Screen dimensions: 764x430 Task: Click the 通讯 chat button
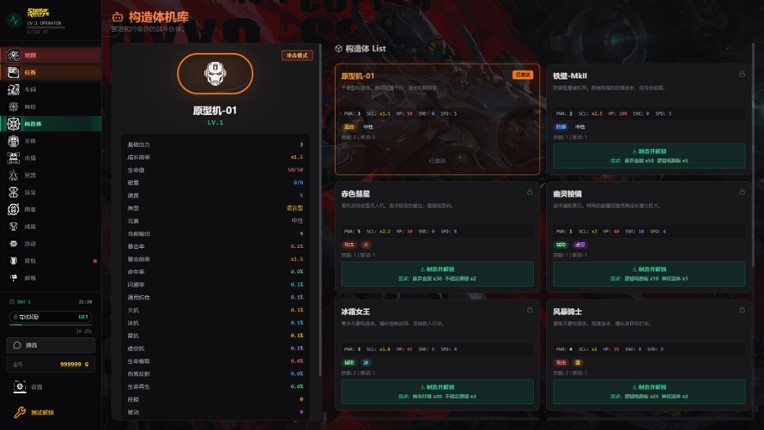click(x=51, y=345)
